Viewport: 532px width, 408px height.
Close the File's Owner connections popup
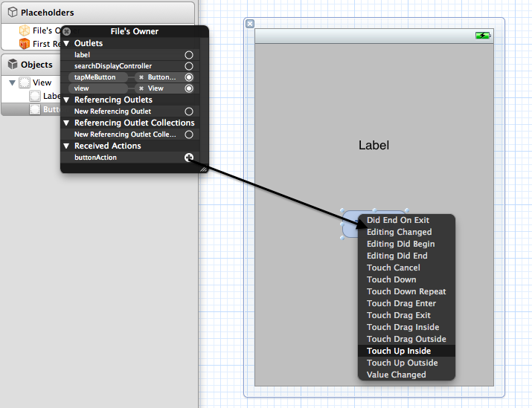pyautogui.click(x=66, y=31)
